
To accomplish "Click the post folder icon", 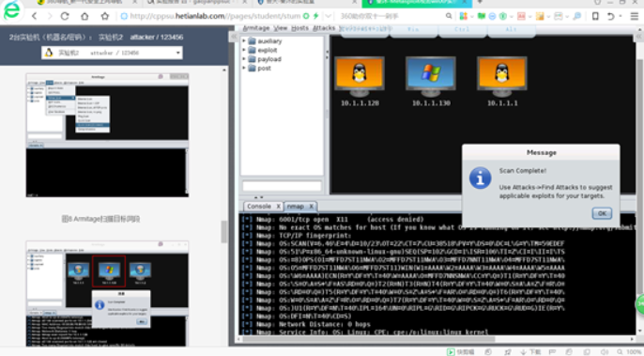I will click(x=253, y=69).
